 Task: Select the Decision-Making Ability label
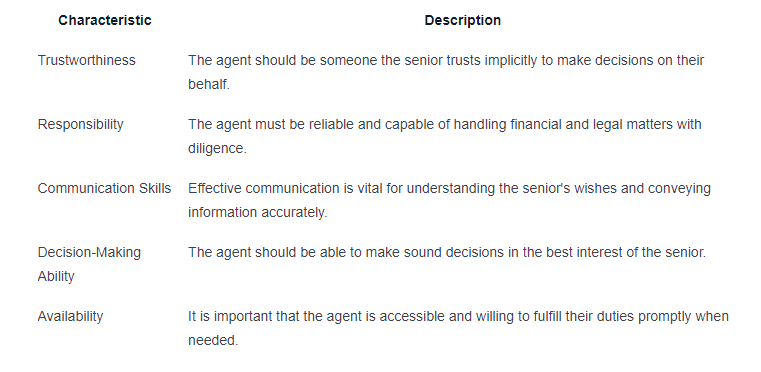pyautogui.click(x=89, y=264)
